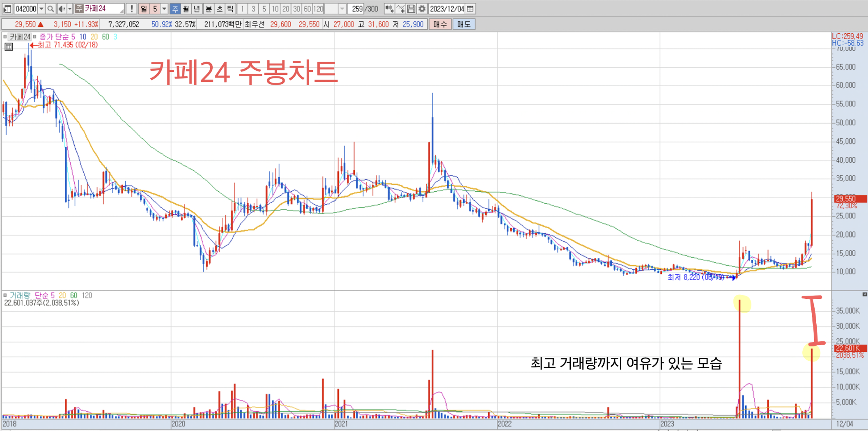The image size is (868, 431).
Task: Open the calendar date picker icon
Action: (471, 9)
